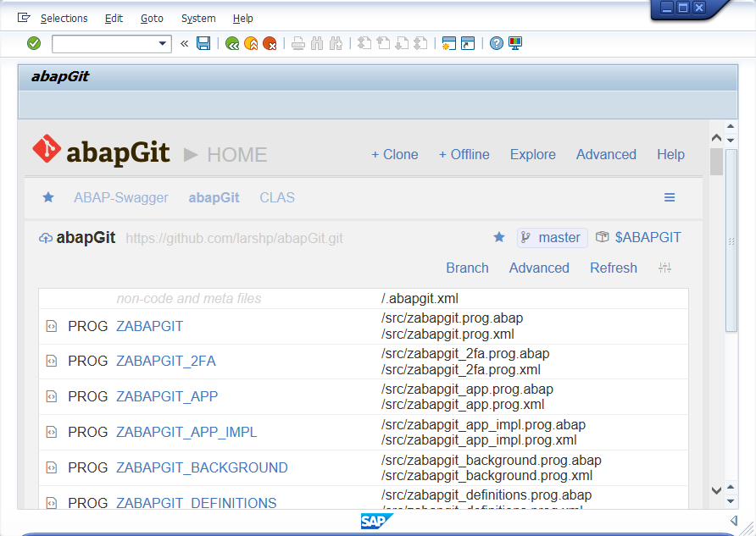Screen dimensions: 756x536
Task: Open the ZABAPGIT_APP program link
Action: 167,396
